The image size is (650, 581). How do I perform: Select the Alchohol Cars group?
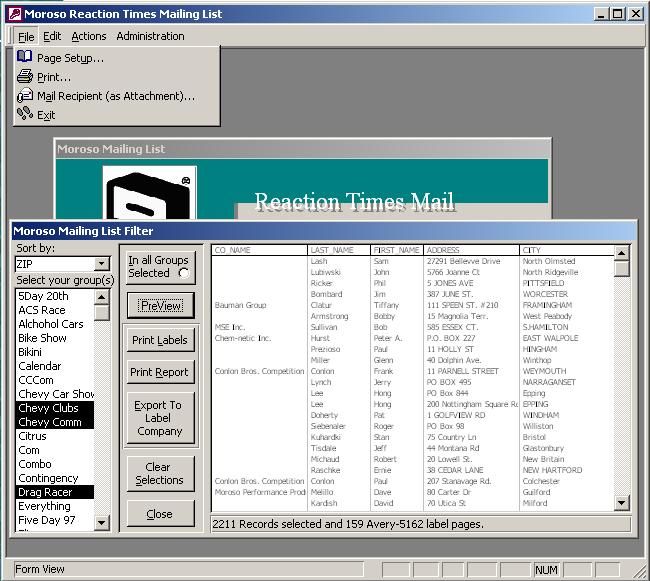pos(56,324)
